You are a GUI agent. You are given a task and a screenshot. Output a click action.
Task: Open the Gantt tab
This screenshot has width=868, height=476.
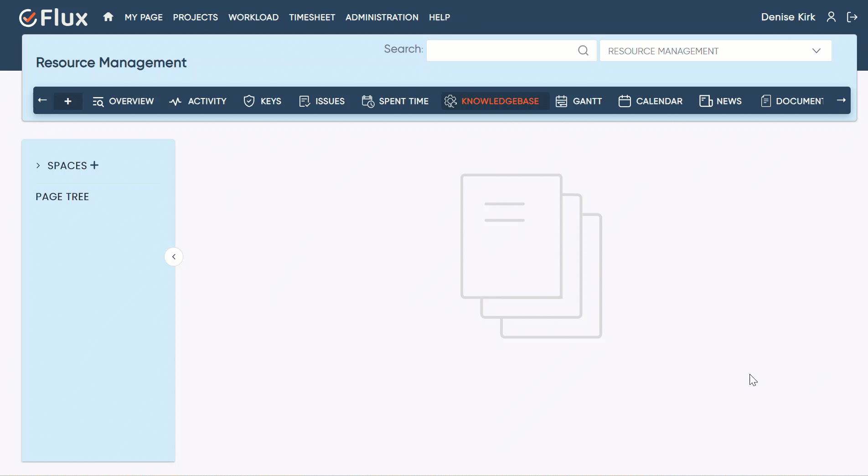coord(579,101)
